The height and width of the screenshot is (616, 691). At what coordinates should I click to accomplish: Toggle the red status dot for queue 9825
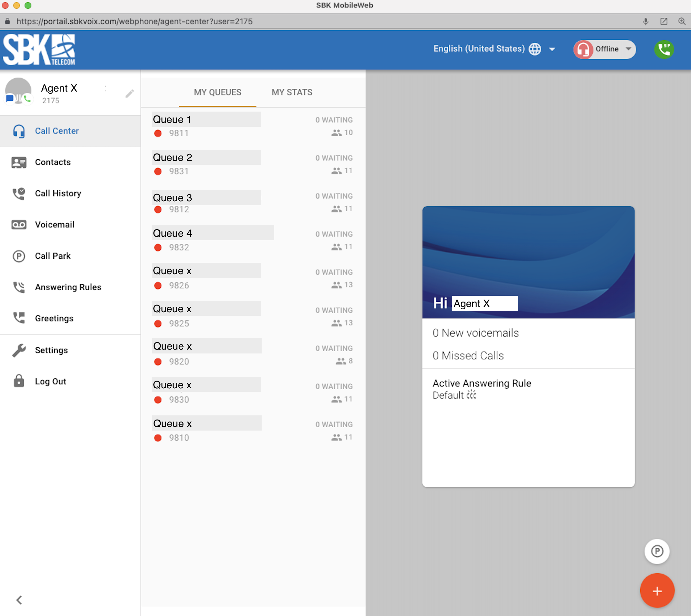tap(158, 324)
